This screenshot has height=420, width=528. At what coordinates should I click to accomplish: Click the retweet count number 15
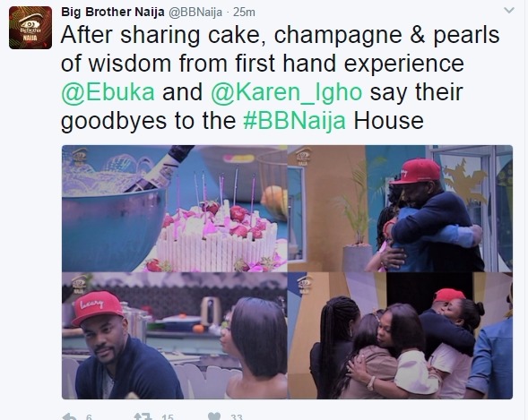[x=168, y=417]
